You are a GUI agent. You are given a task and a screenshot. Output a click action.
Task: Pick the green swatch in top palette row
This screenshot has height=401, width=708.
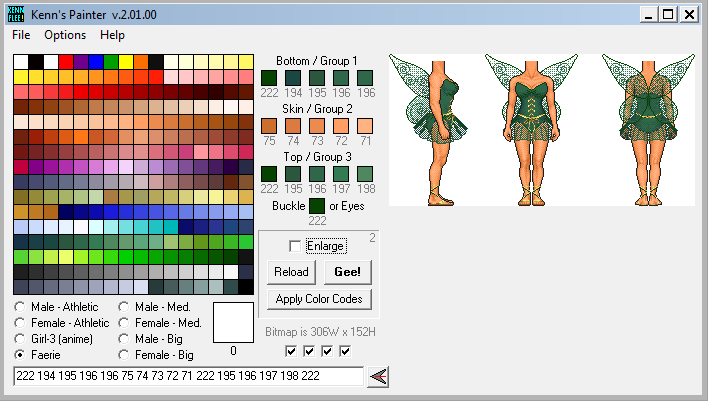111,62
